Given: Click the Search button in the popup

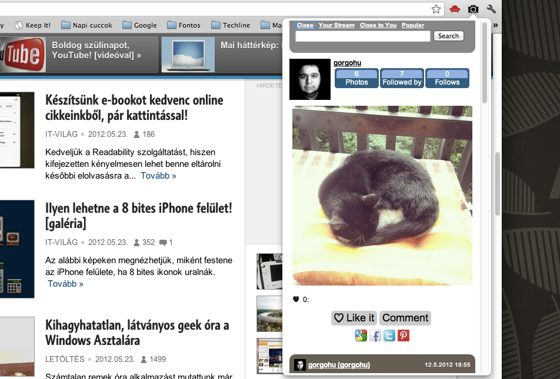Looking at the screenshot, I should point(449,36).
